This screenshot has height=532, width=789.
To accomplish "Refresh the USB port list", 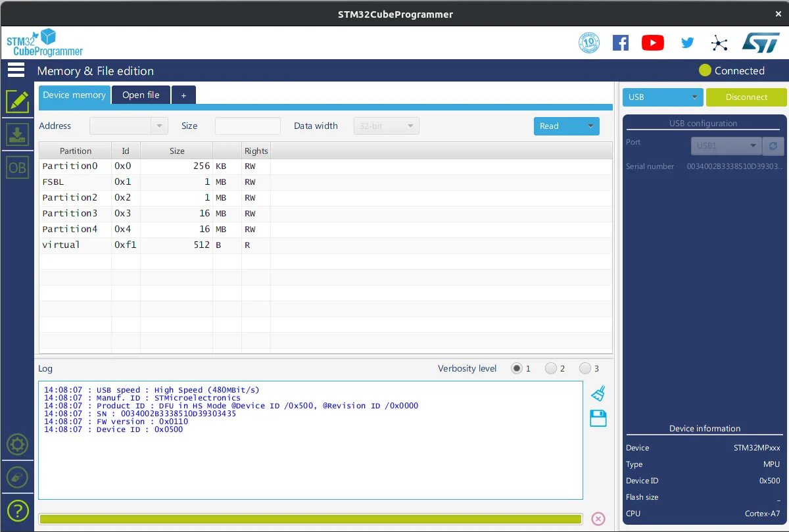I will point(773,145).
